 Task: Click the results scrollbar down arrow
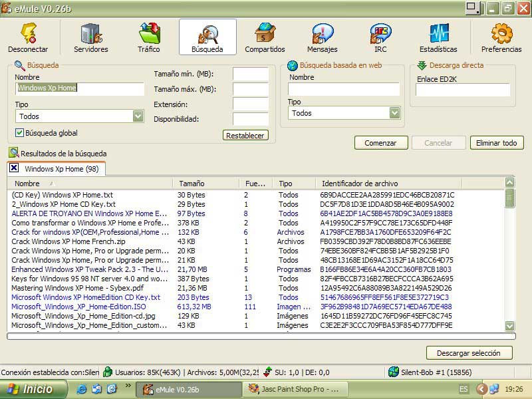[x=509, y=326]
